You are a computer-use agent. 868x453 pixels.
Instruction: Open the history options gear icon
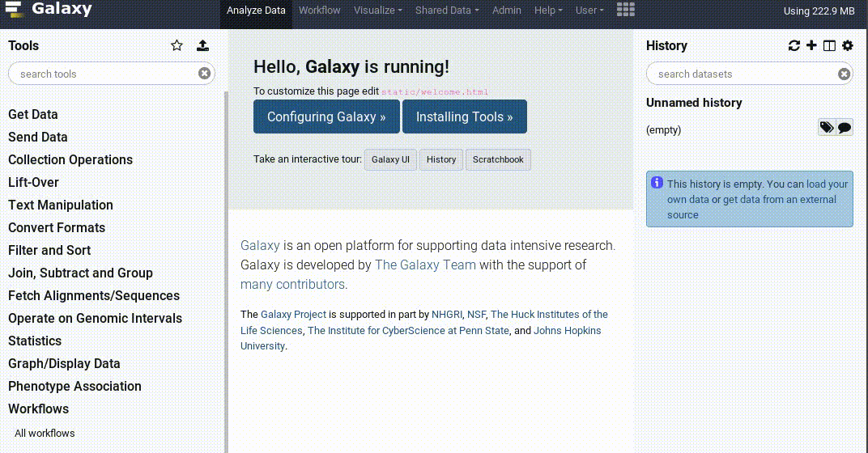[847, 46]
